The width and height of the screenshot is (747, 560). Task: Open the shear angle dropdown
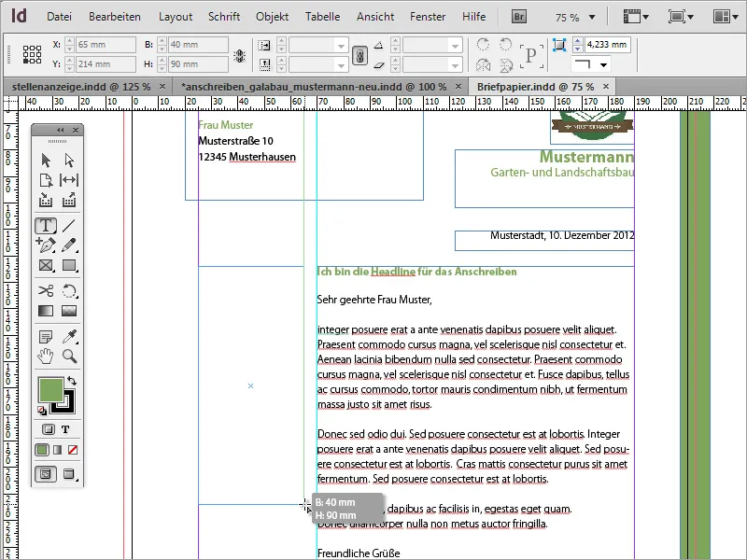pyautogui.click(x=456, y=65)
